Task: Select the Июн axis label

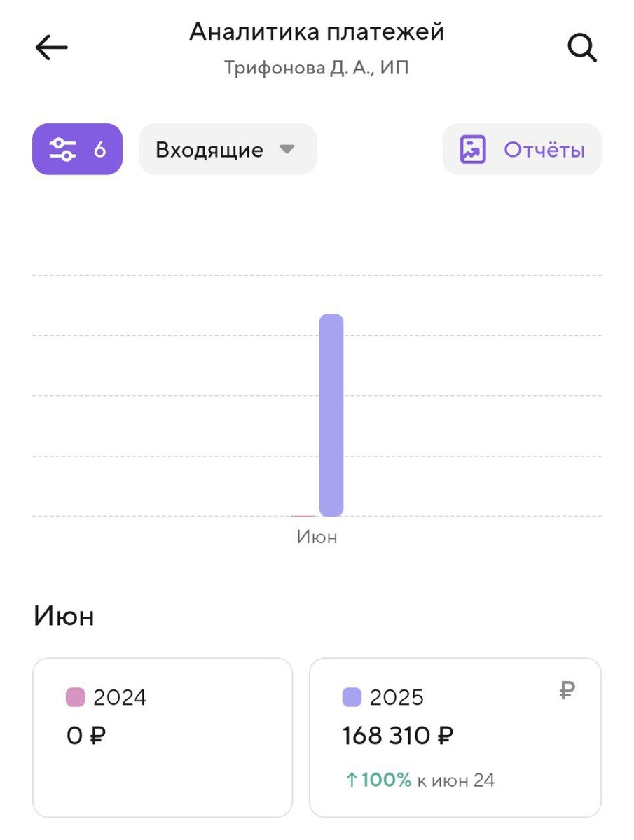Action: pyautogui.click(x=317, y=537)
